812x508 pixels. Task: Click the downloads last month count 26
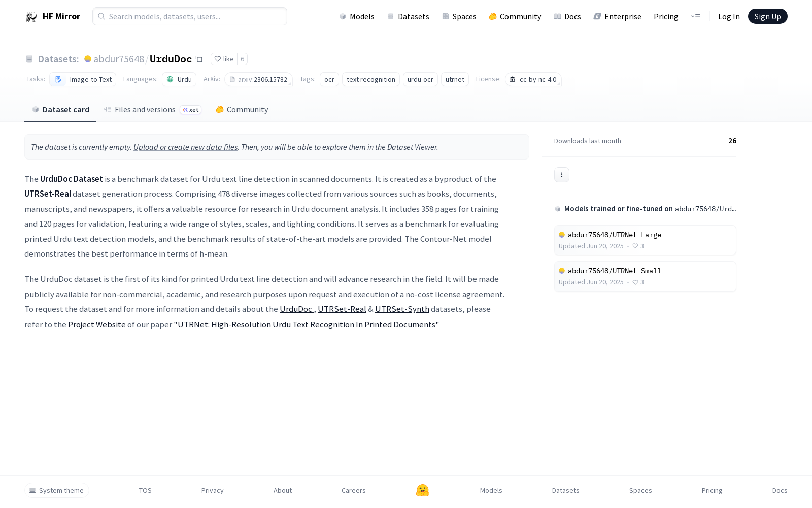click(732, 141)
